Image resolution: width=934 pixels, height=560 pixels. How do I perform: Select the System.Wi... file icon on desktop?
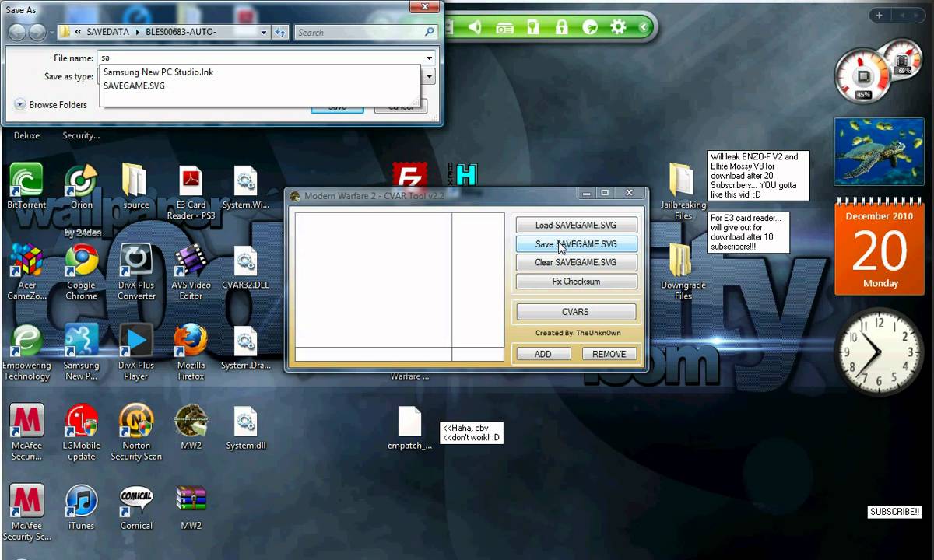click(x=245, y=187)
